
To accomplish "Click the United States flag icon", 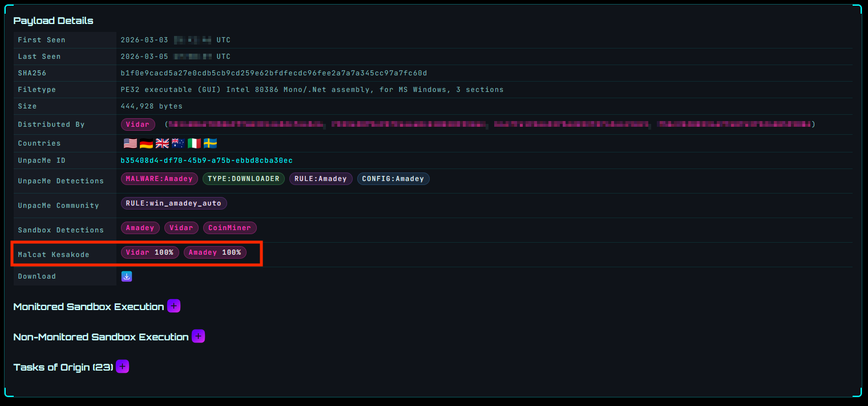I will (x=130, y=143).
